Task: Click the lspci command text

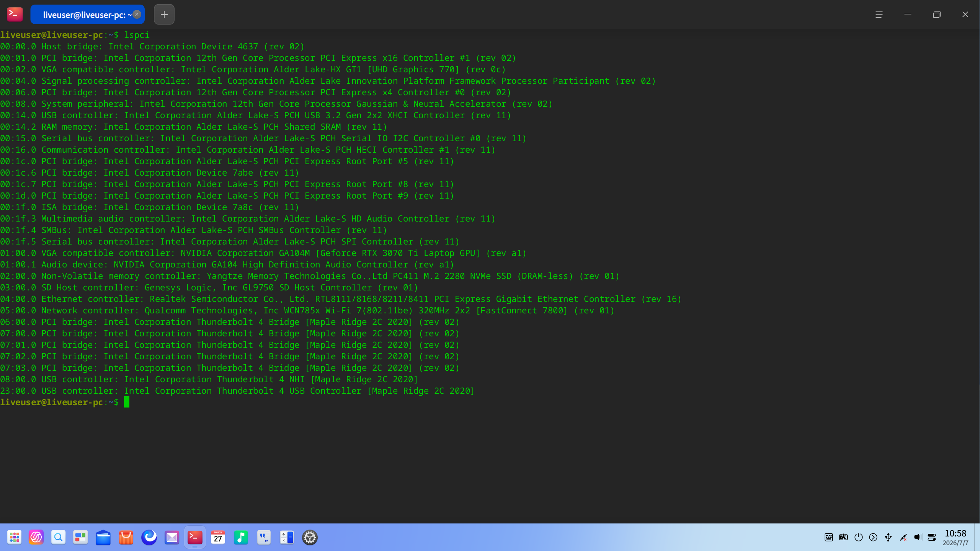Action: [137, 35]
